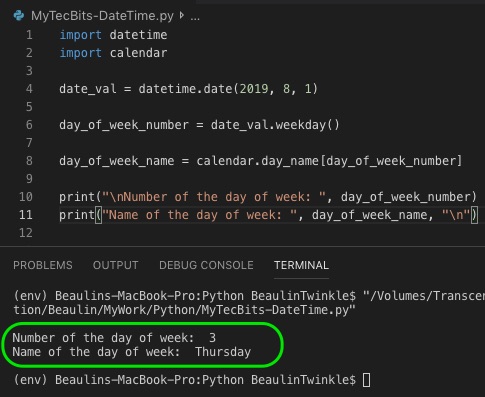Viewport: 485px width, 397px height.
Task: Click the Python file icon in breadcrumb
Action: 19,16
